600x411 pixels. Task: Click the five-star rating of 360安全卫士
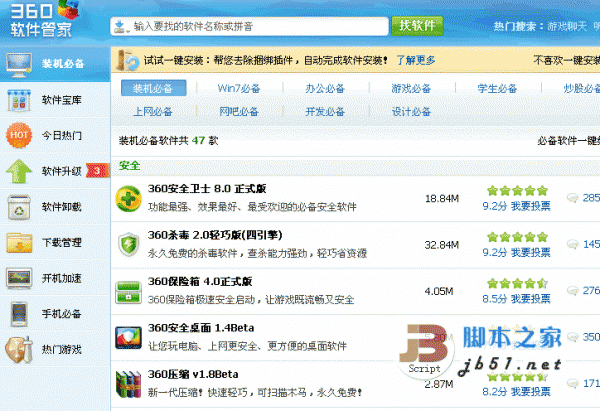[517, 191]
